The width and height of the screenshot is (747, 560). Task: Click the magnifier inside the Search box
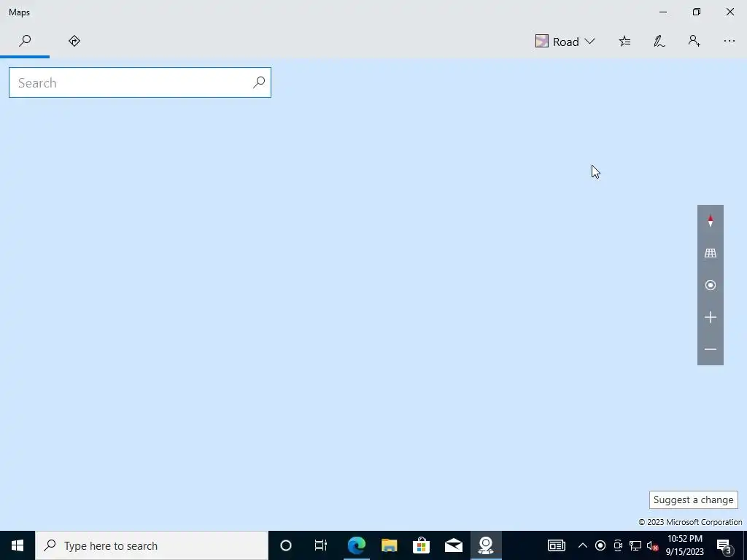(x=259, y=82)
